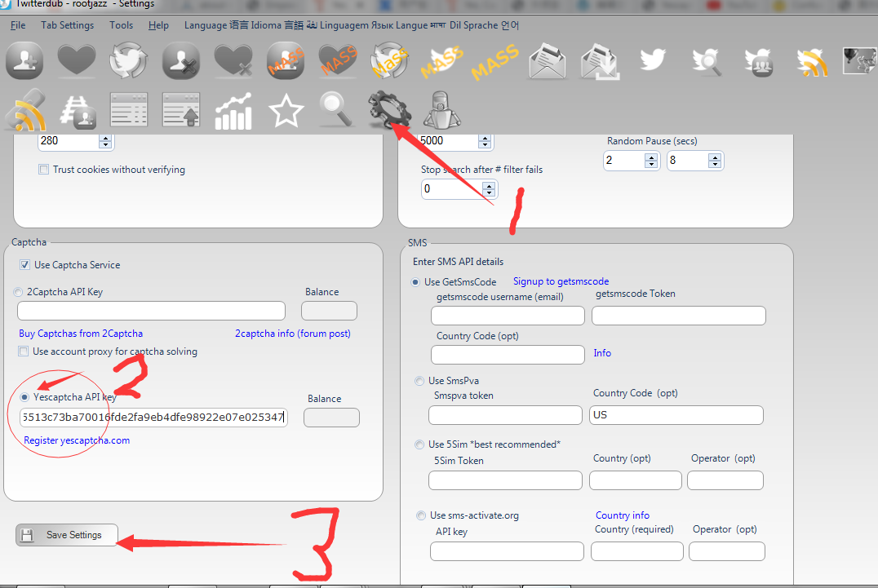This screenshot has height=588, width=878.
Task: Open the MASS like heart icon
Action: coord(338,60)
